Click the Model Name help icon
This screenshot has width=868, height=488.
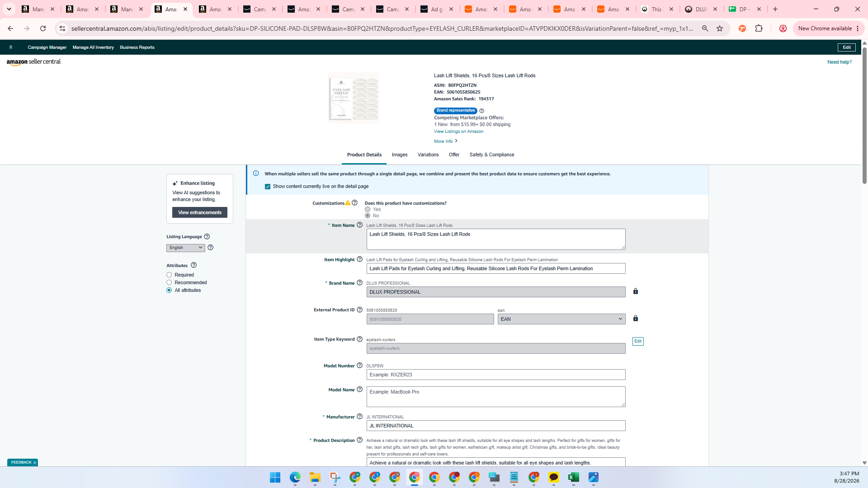360,389
